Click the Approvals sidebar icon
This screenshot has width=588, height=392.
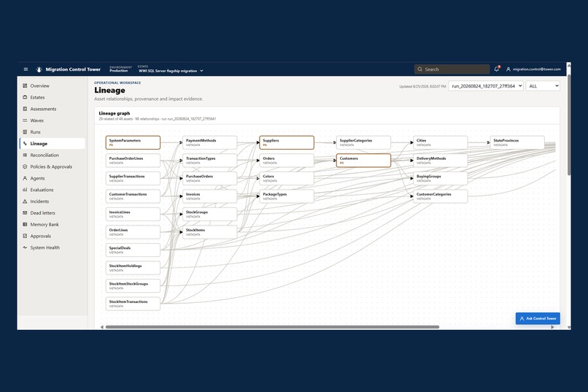click(x=25, y=237)
